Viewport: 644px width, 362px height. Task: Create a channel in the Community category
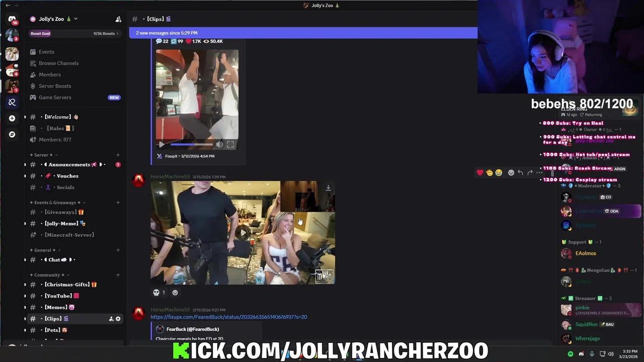(118, 275)
